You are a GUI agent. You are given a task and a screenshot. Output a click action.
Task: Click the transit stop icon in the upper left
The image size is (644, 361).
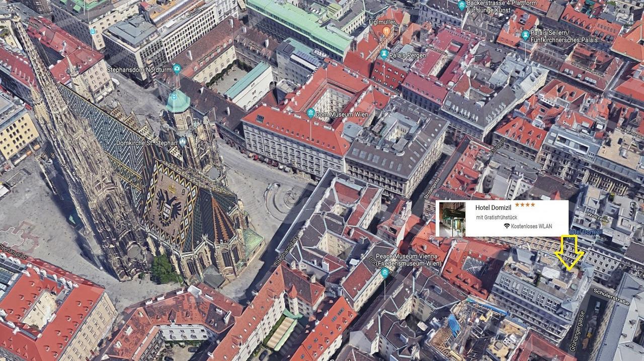tap(92, 31)
